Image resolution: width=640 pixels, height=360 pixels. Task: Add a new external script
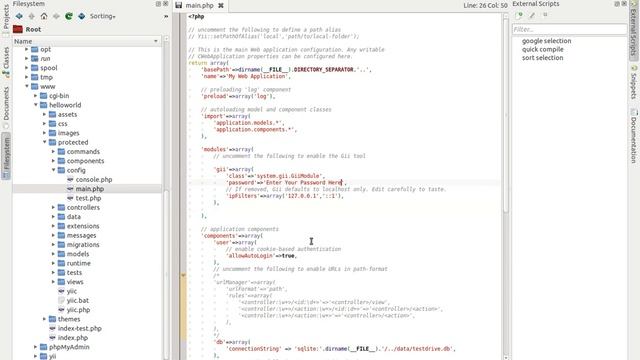(x=519, y=16)
